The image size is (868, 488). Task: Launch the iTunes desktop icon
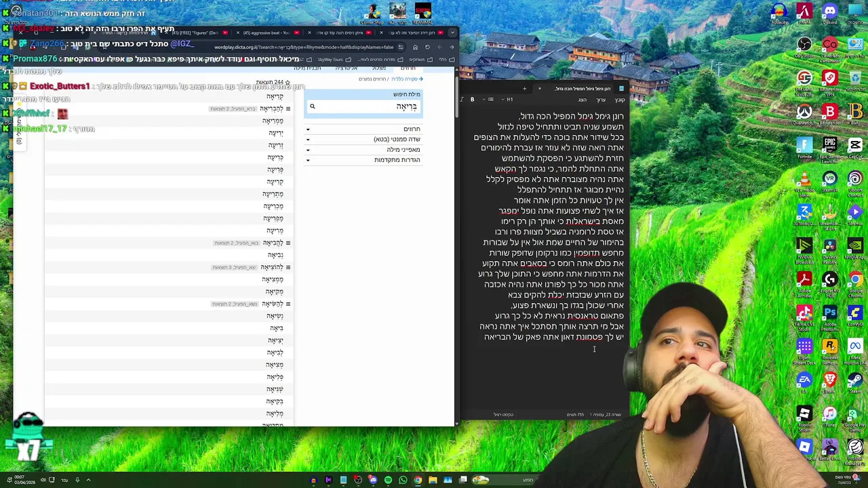(830, 414)
